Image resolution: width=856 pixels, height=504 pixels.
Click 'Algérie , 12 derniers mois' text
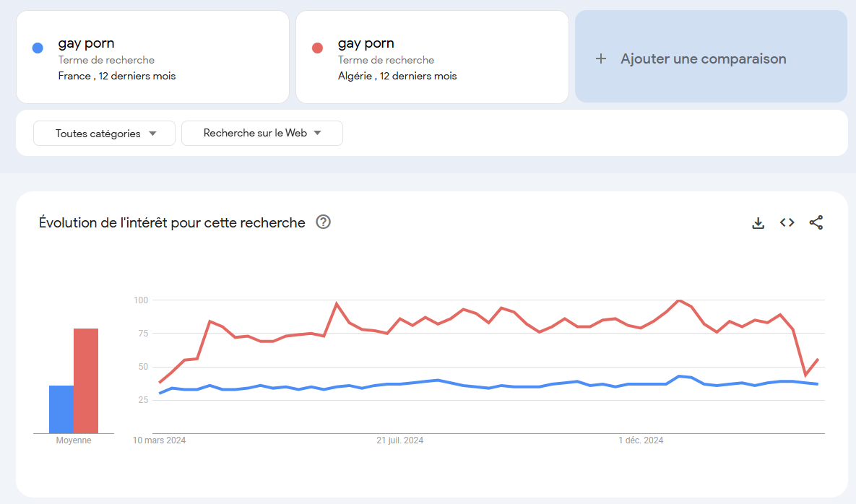coord(397,76)
